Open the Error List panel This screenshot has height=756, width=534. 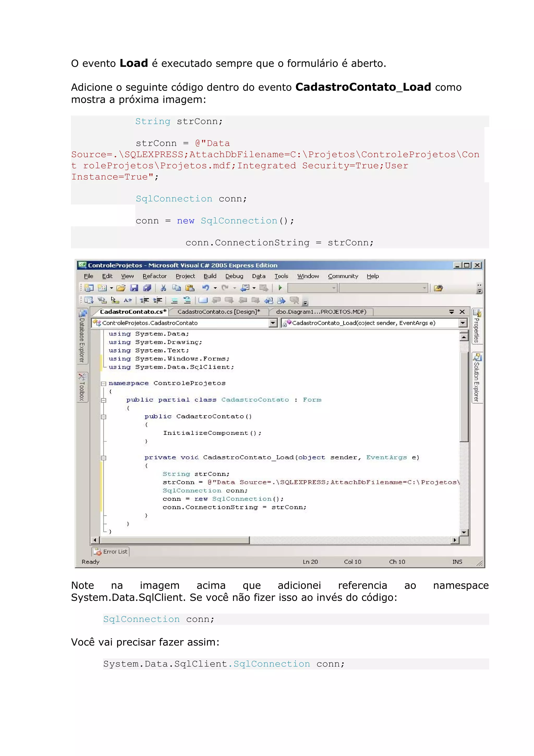coord(111,551)
